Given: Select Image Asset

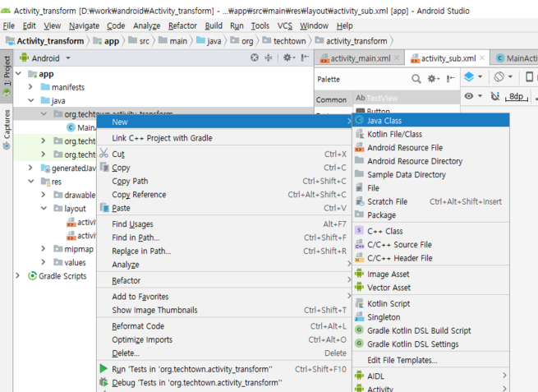Looking at the screenshot, I should coord(430,274).
